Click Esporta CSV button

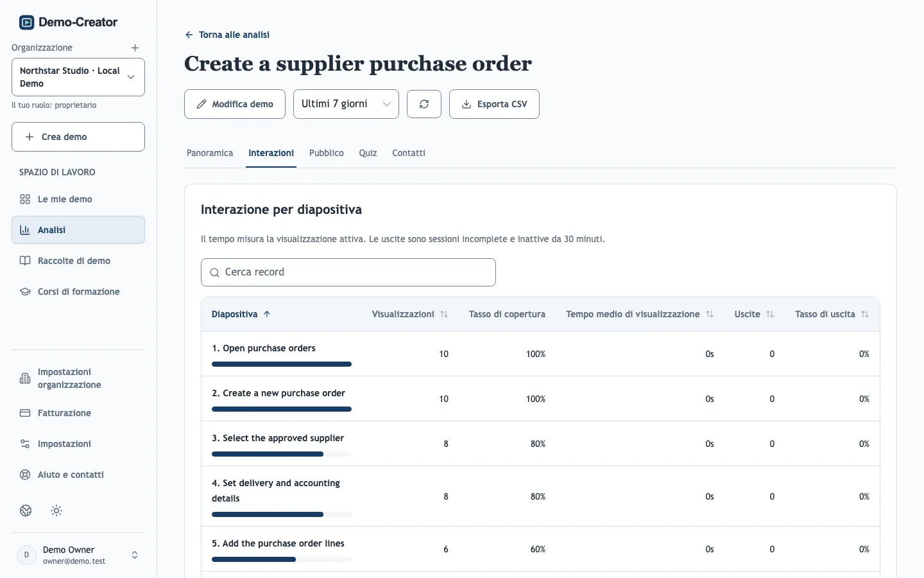click(494, 104)
